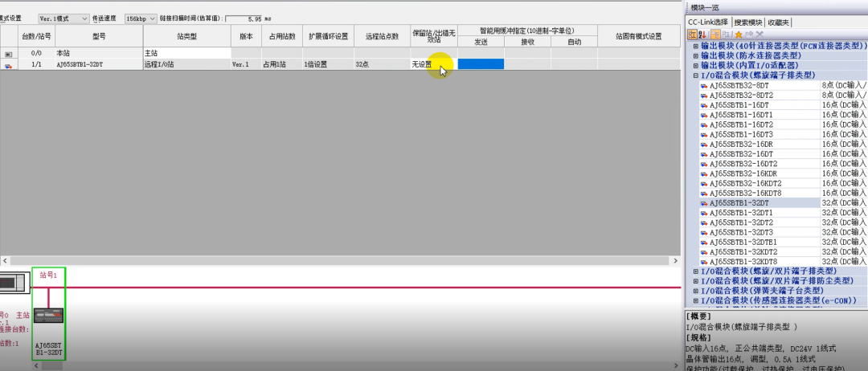Select AJ65SBTB1-32KDT2 in module list

[x=743, y=251]
